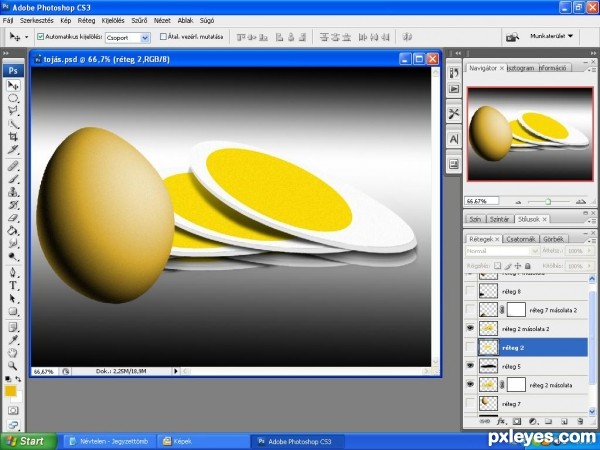Swap foreground and background colors
600x450 pixels.
click(18, 379)
